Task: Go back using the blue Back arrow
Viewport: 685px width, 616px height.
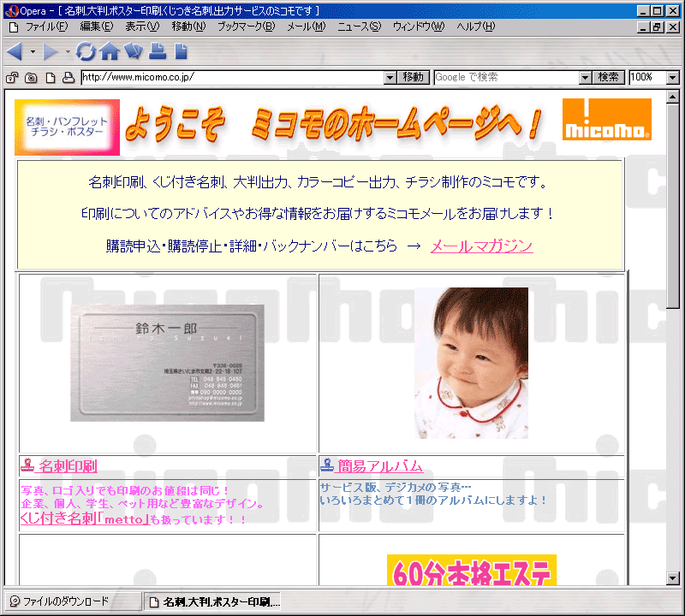Action: [x=15, y=51]
